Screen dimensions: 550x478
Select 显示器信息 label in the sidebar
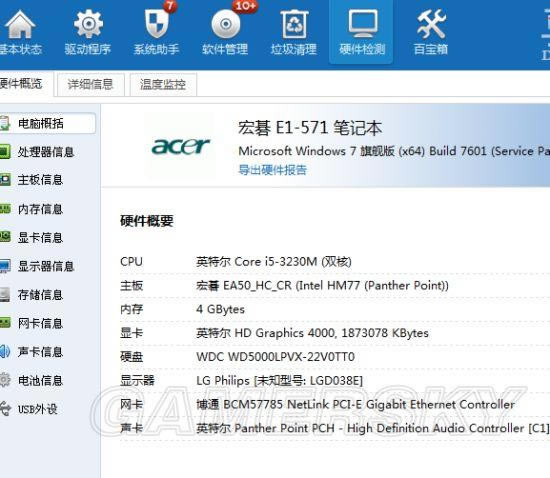pyautogui.click(x=46, y=266)
